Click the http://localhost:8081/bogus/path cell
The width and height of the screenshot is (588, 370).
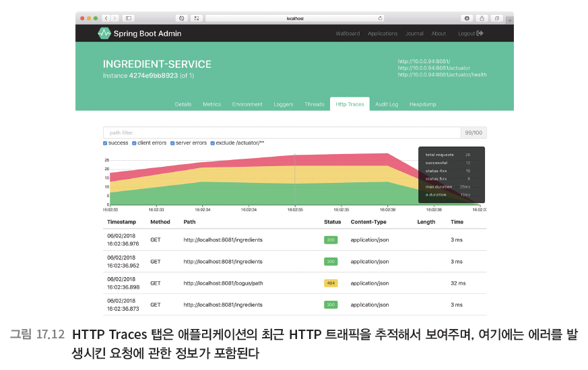pos(223,283)
